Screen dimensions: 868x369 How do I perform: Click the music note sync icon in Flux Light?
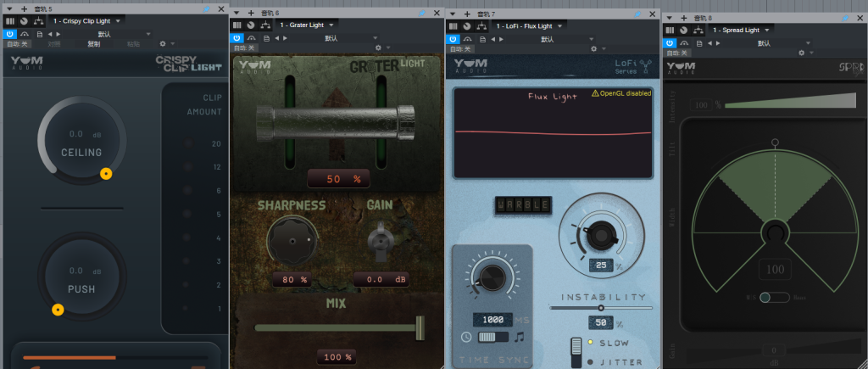tap(520, 336)
